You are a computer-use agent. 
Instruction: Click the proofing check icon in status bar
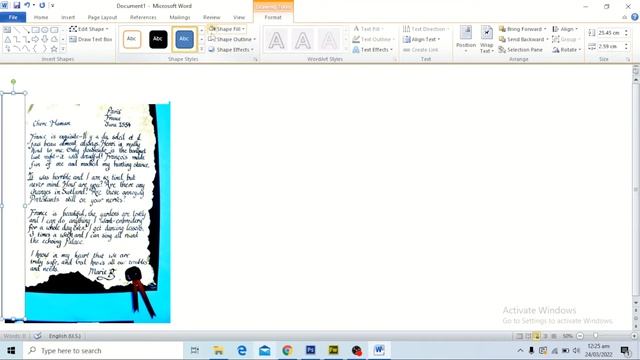[37, 336]
